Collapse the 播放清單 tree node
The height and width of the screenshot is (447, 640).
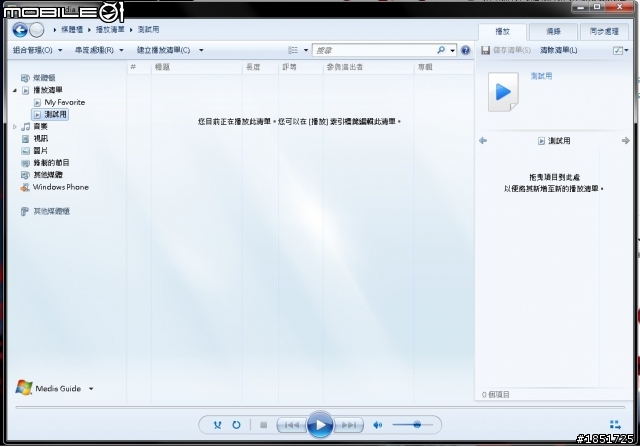15,90
